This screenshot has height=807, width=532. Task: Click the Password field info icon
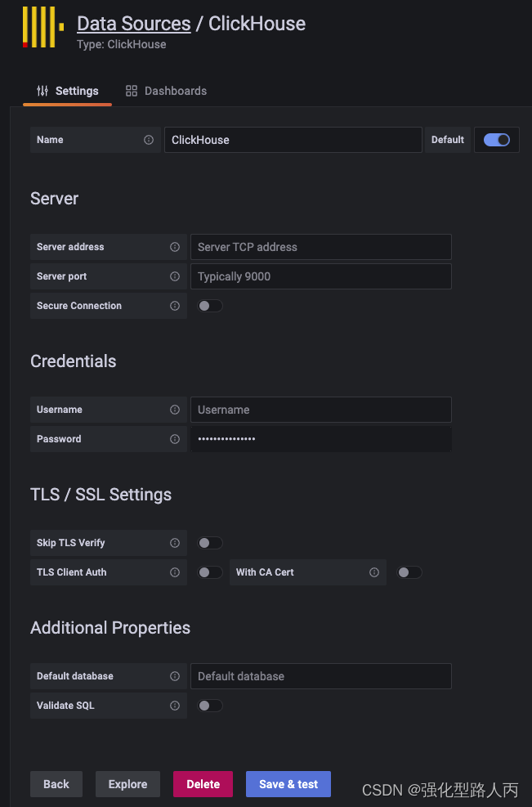coord(174,439)
